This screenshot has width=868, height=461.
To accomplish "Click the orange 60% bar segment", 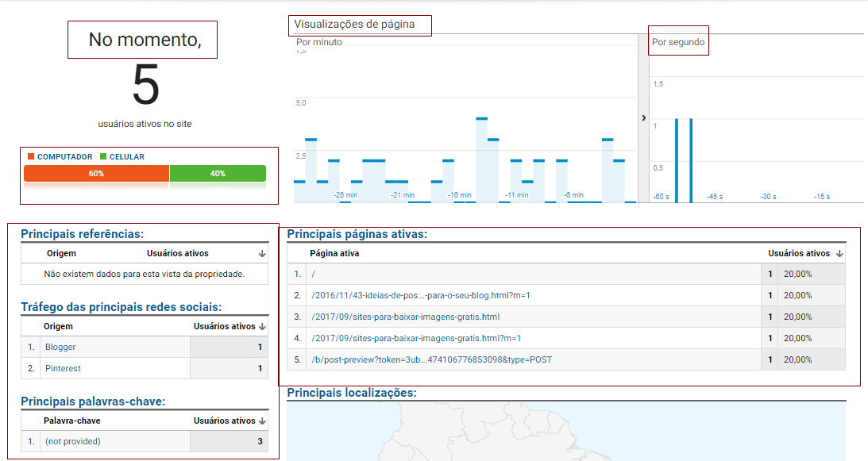I will point(95,172).
